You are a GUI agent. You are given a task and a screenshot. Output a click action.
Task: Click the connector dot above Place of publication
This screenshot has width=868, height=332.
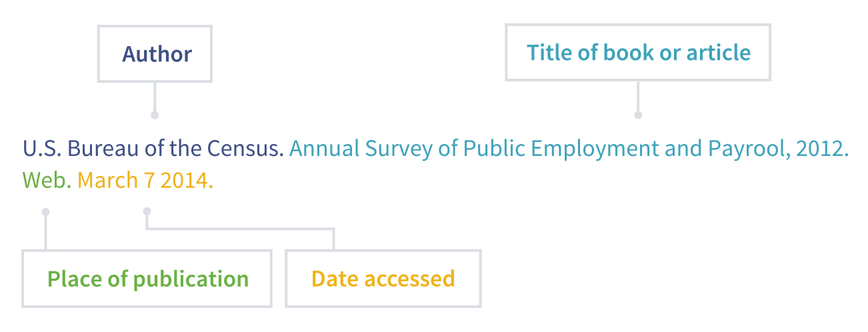tap(45, 212)
